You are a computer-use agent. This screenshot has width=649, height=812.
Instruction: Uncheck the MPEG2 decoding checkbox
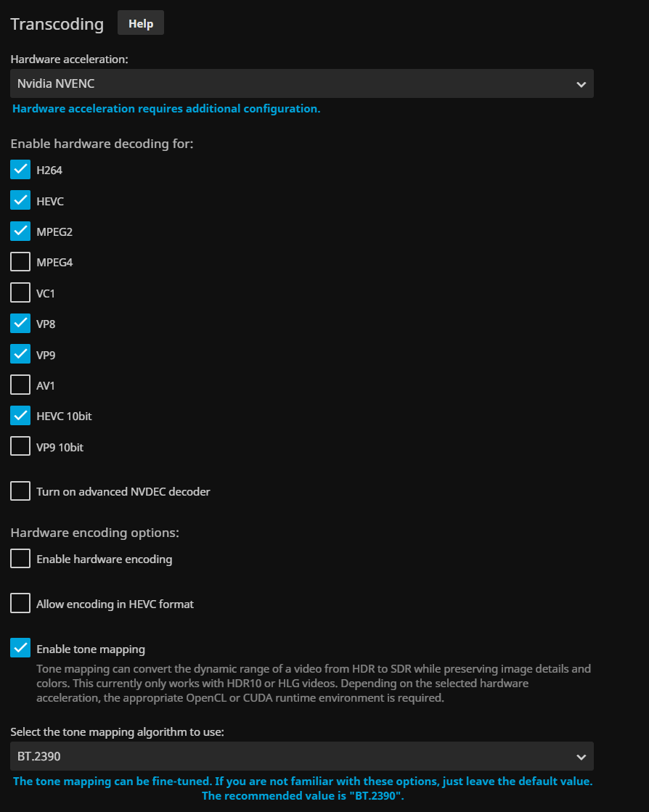[x=20, y=231]
